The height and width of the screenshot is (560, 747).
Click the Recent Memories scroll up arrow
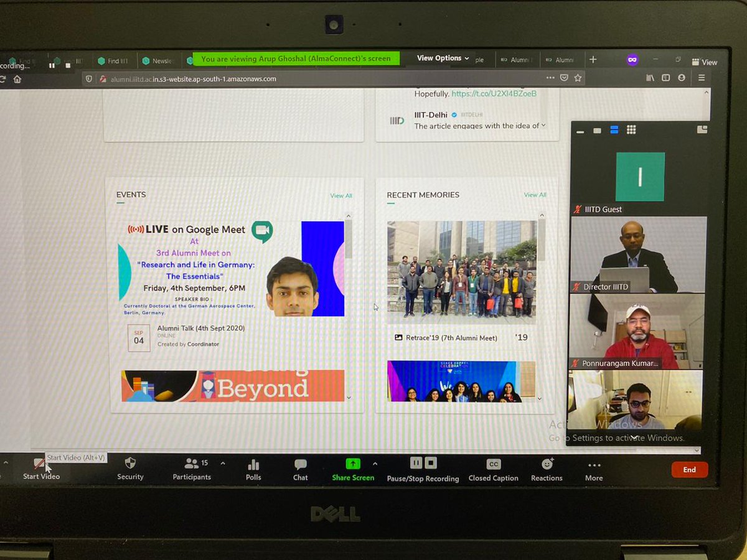[x=542, y=215]
